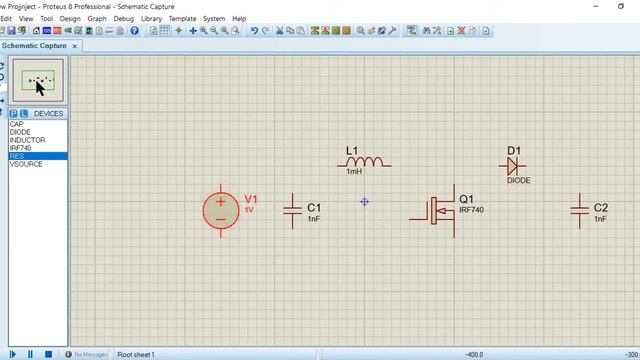Block rotate tagged objects icon
This screenshot has height=360, width=640.
coord(336,31)
